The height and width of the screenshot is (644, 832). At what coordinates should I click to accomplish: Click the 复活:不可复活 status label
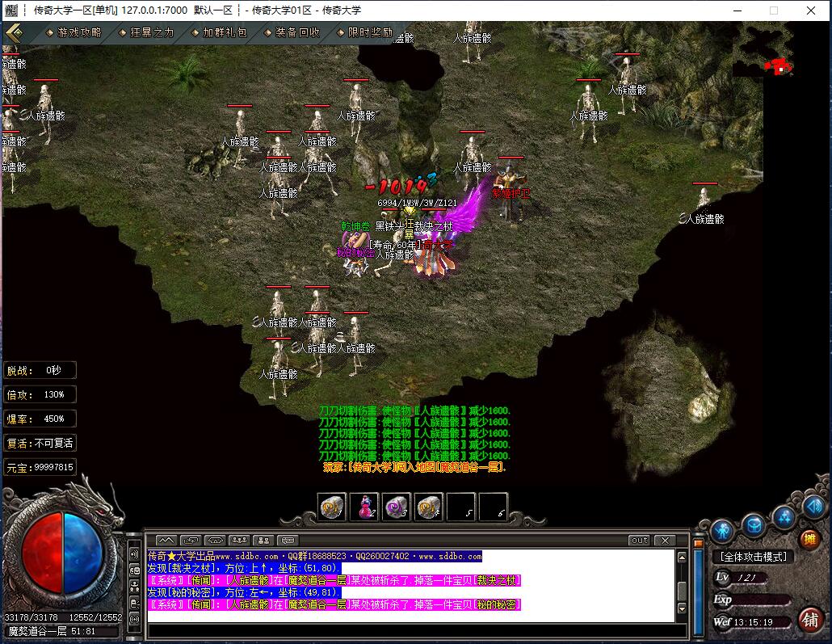coord(40,444)
